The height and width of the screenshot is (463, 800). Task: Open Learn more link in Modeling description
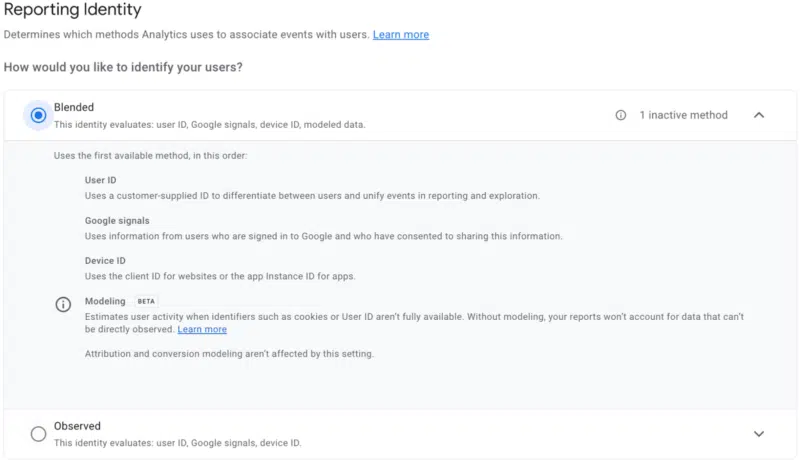pos(202,329)
